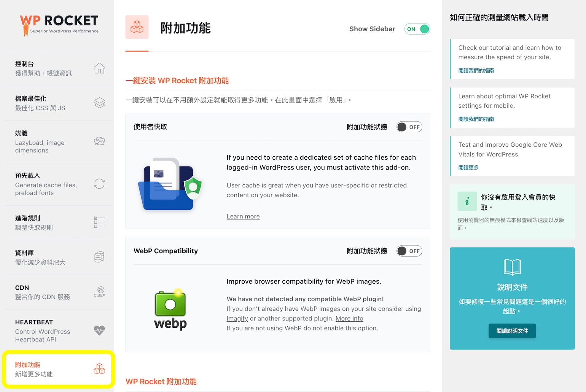Click the media images icon
This screenshot has width=586, height=392.
pos(99,141)
